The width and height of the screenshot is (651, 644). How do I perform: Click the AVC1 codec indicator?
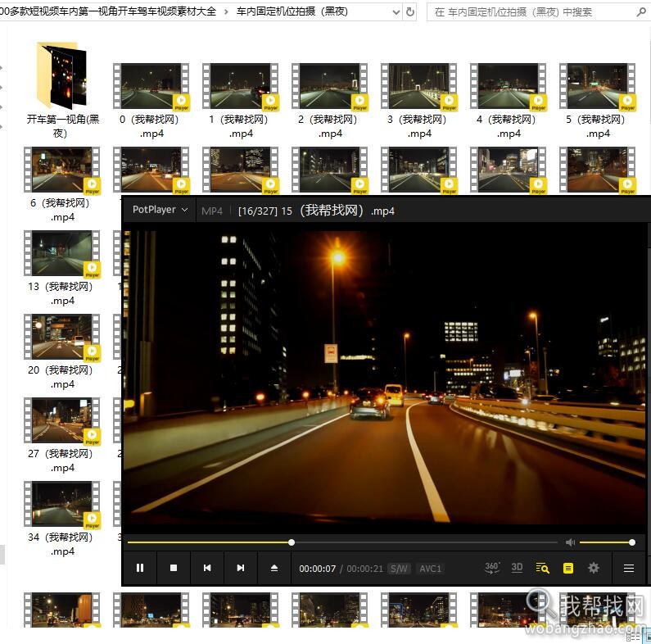[430, 569]
